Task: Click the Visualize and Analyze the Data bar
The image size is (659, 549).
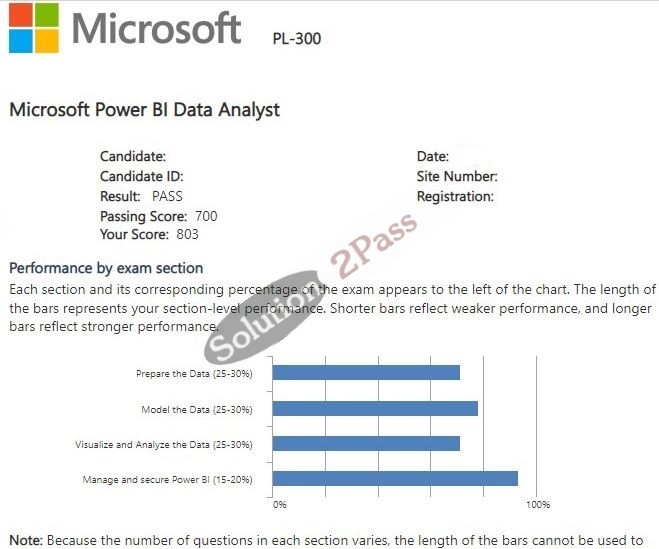Action: click(x=366, y=443)
